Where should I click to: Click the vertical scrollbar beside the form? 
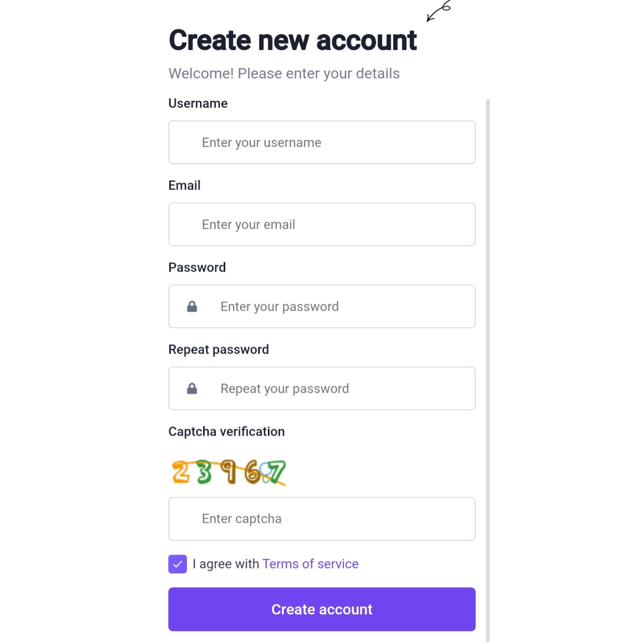click(x=488, y=370)
